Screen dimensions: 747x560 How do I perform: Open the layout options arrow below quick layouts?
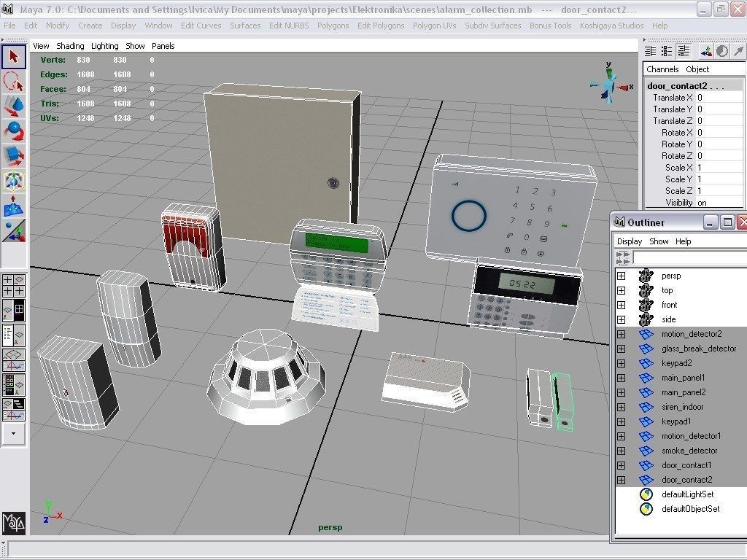point(13,433)
